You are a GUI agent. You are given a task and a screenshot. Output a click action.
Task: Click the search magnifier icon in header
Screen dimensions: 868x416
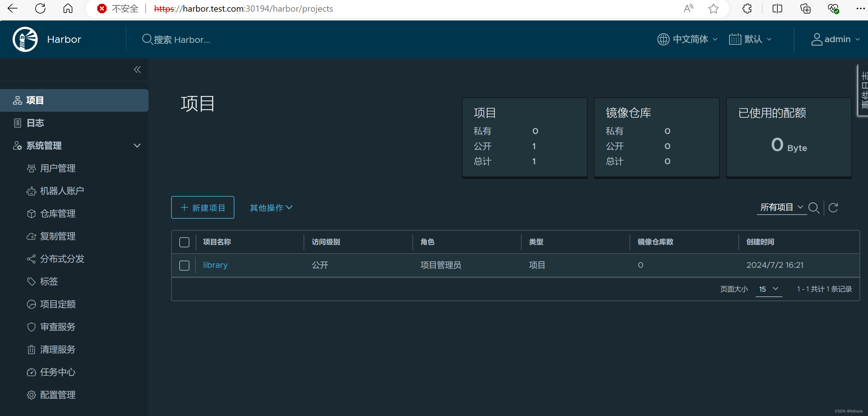(x=147, y=39)
